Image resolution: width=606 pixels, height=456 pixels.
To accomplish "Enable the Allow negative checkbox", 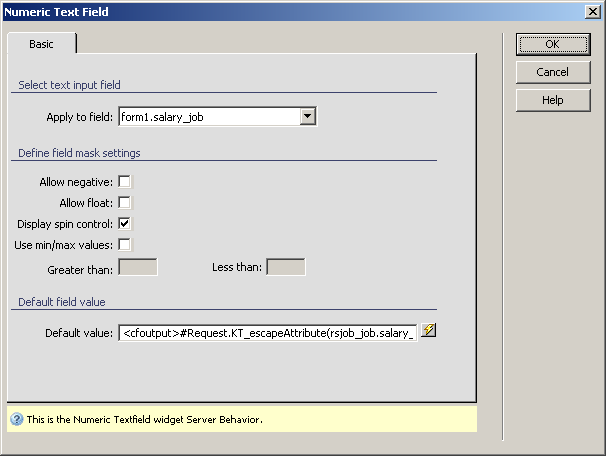I will [x=125, y=182].
